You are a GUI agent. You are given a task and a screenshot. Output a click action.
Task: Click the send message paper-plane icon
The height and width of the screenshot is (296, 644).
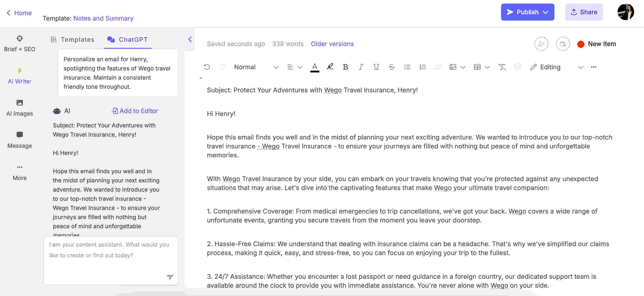point(170,277)
